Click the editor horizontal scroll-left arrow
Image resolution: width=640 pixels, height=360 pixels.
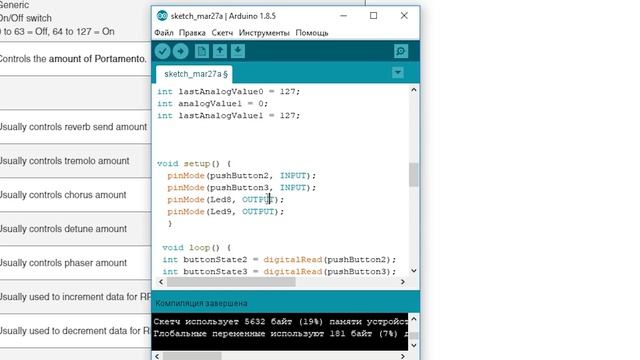(161, 282)
